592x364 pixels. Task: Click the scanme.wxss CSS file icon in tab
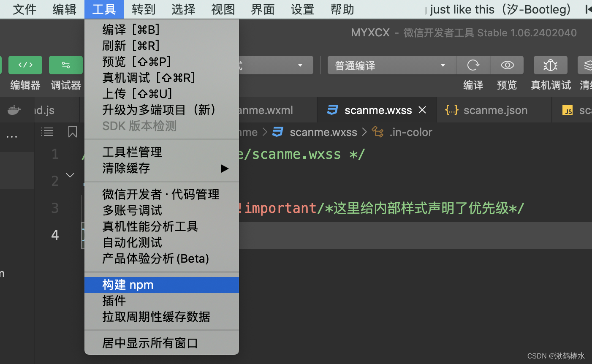click(x=333, y=110)
